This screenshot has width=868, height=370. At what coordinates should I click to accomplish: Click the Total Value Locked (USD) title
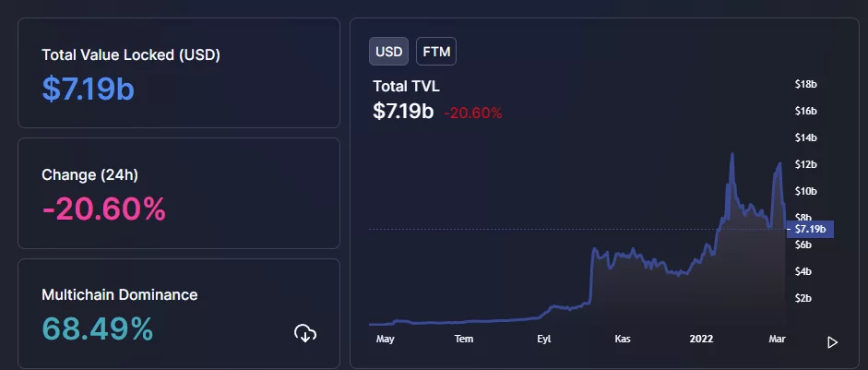coord(131,54)
